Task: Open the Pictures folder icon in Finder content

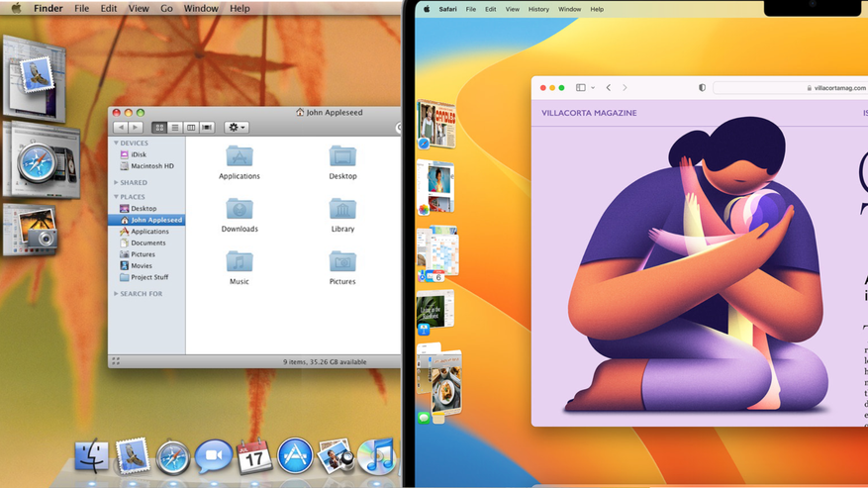Action: pyautogui.click(x=342, y=267)
